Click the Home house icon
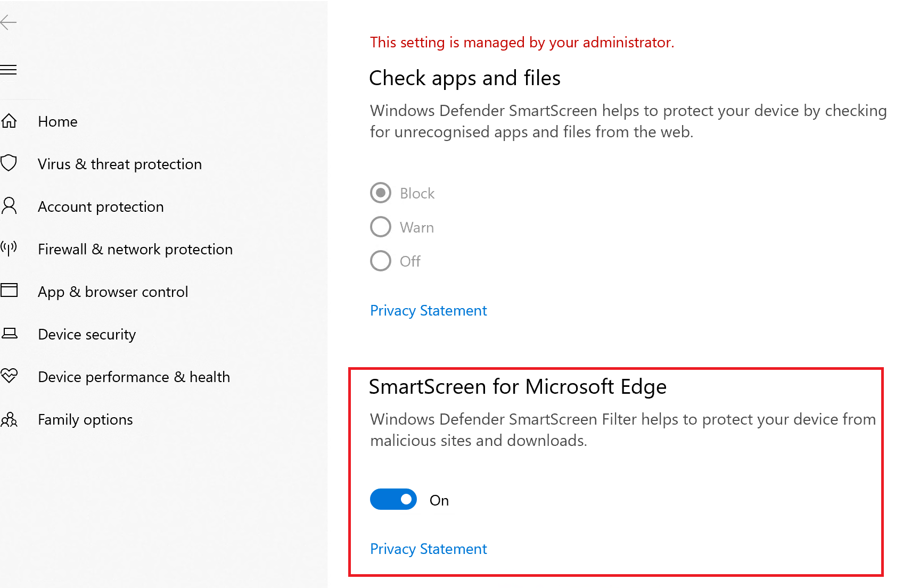Viewport: 903px width, 588px height. pos(9,121)
